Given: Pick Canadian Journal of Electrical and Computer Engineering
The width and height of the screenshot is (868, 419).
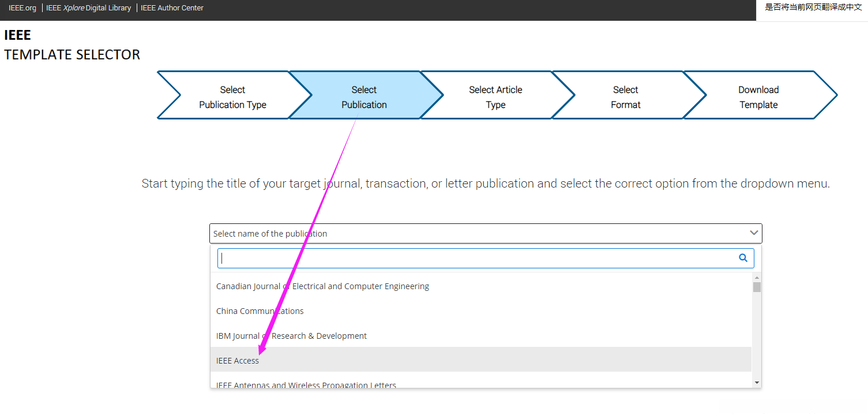Looking at the screenshot, I should tap(480, 286).
